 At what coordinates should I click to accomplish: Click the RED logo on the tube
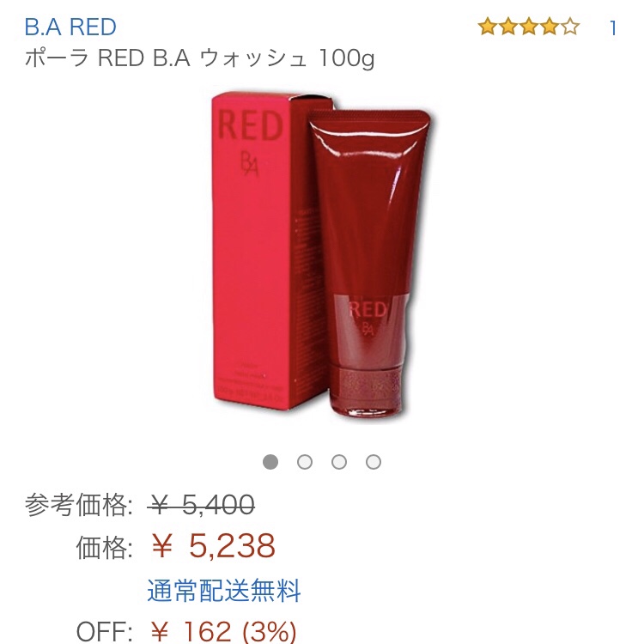[368, 310]
